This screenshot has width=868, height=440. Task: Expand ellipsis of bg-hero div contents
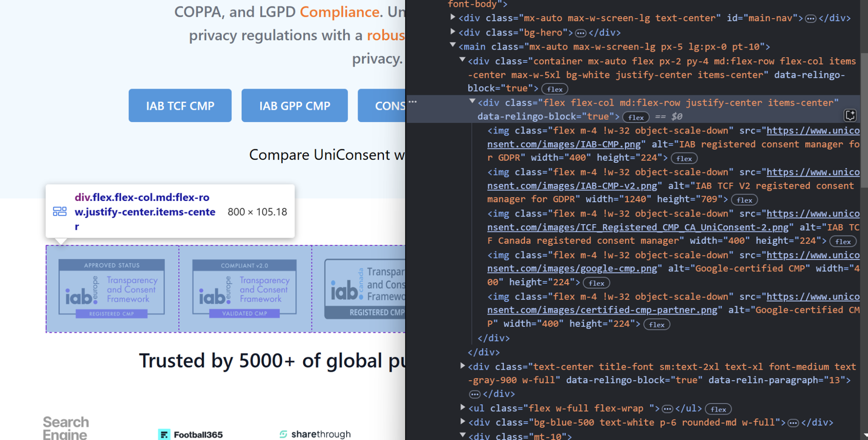580,33
